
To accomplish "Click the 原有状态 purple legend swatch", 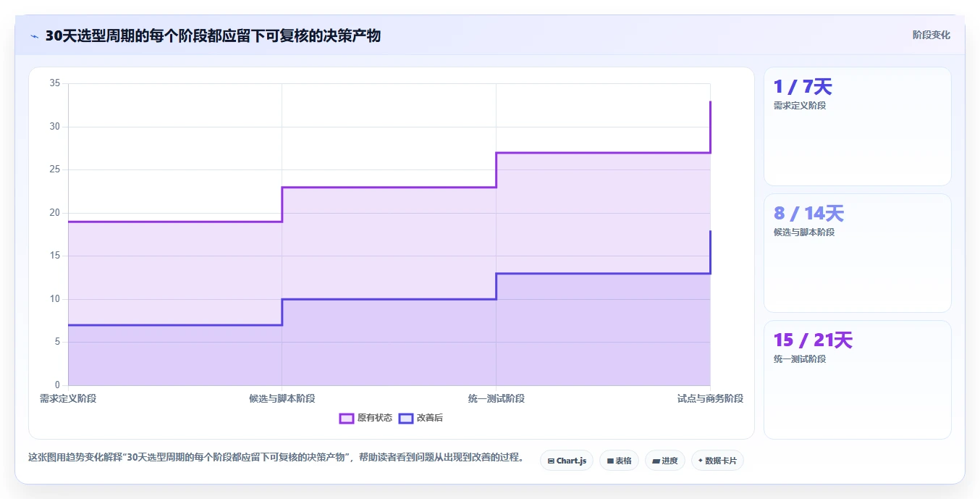I will pos(347,418).
